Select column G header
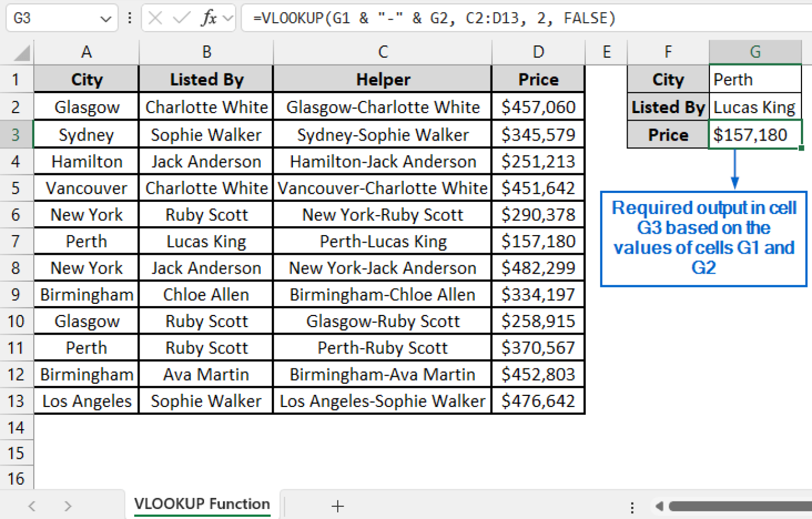This screenshot has width=812, height=519. coord(755,51)
